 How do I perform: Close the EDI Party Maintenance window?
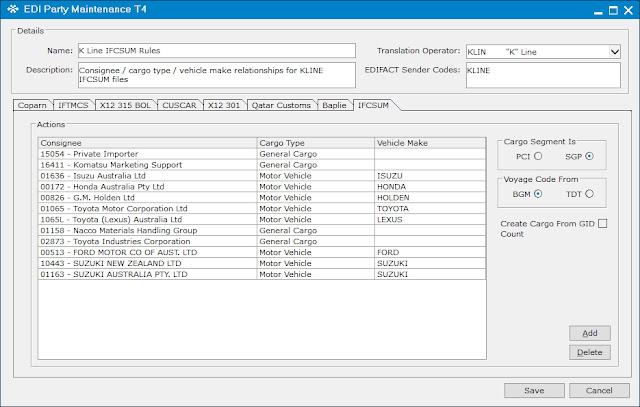point(628,10)
